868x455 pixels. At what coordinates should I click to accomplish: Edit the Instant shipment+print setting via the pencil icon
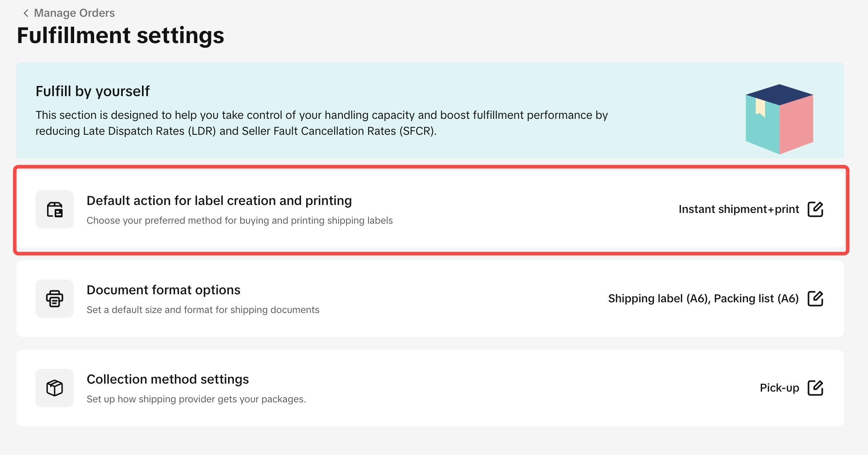point(815,209)
